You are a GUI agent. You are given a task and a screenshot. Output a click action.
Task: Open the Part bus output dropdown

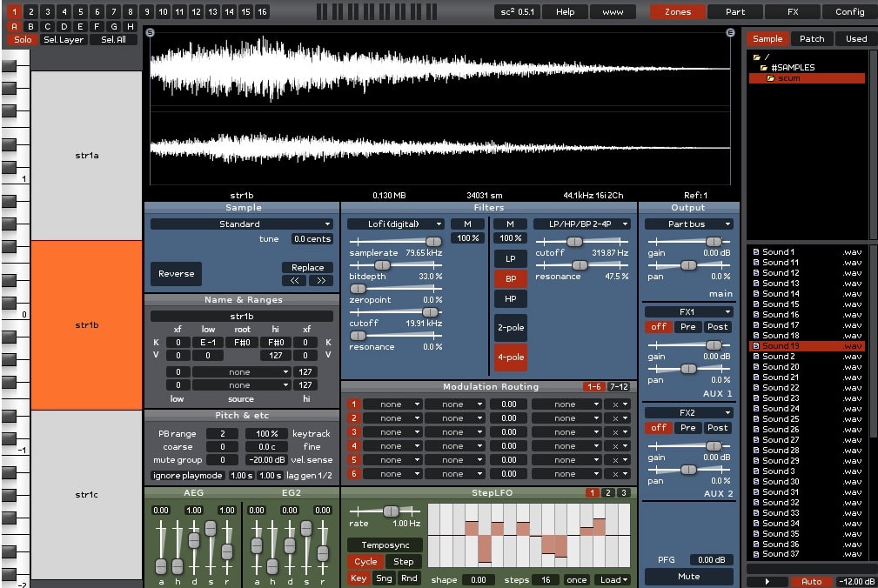(687, 224)
